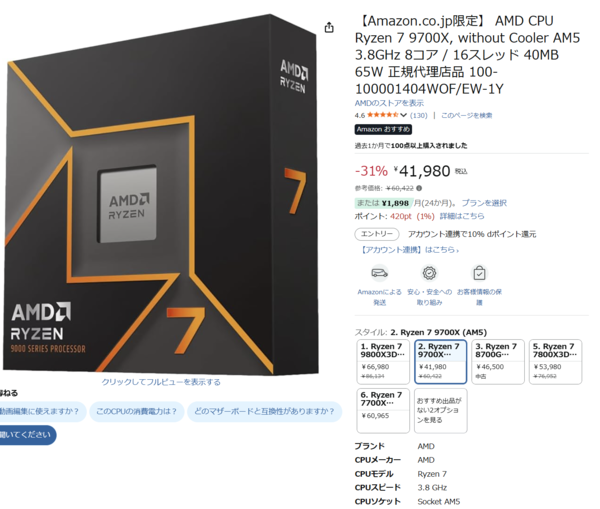
Task: Click points details link
Action: [x=462, y=216]
